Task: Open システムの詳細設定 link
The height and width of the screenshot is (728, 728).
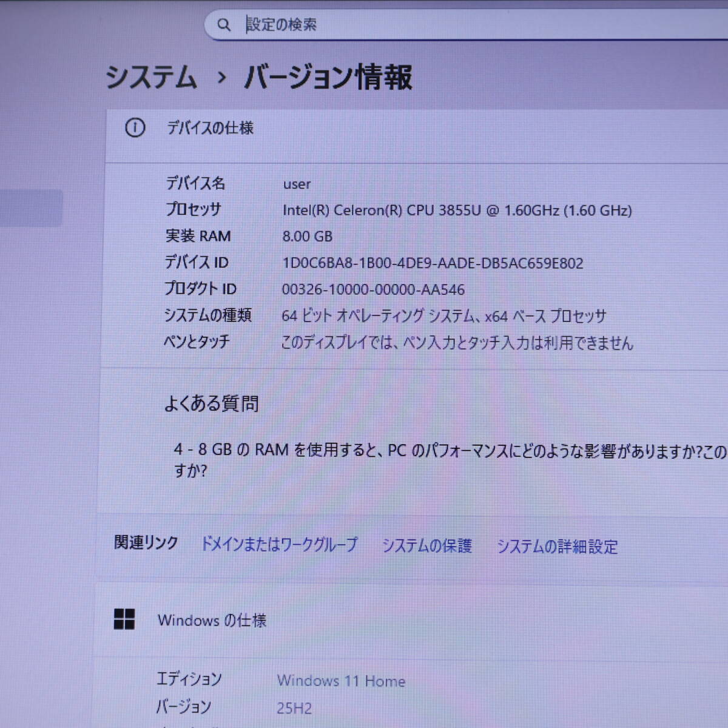Action: point(557,547)
